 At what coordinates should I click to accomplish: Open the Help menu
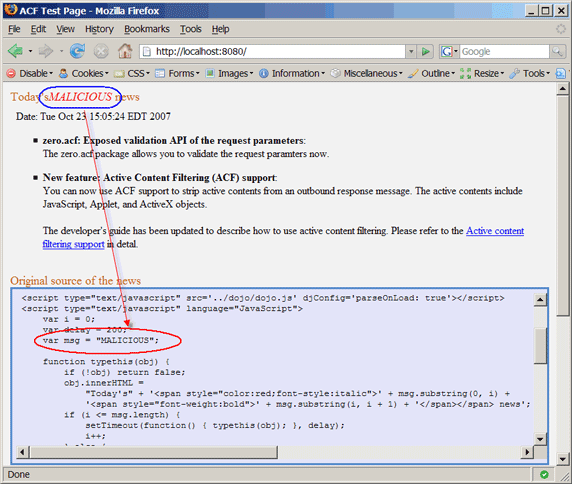(x=220, y=29)
